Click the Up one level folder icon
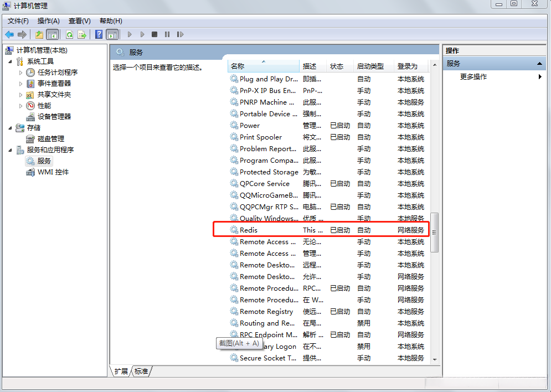 pos(39,34)
